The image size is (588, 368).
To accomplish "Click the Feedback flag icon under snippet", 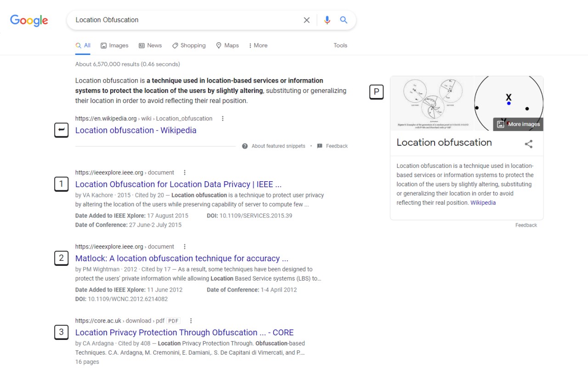I will point(320,146).
